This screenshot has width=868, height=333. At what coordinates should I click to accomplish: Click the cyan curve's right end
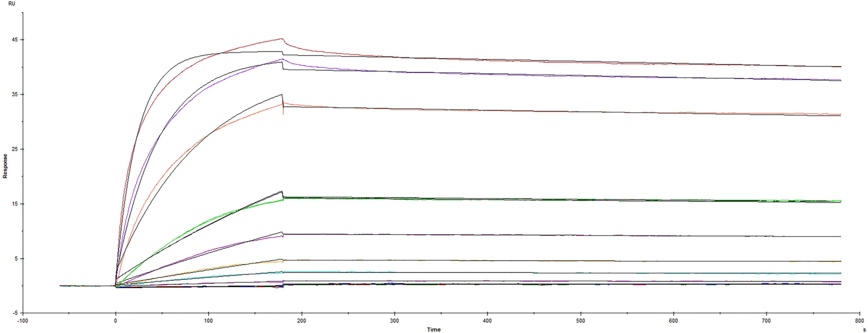(x=840, y=274)
